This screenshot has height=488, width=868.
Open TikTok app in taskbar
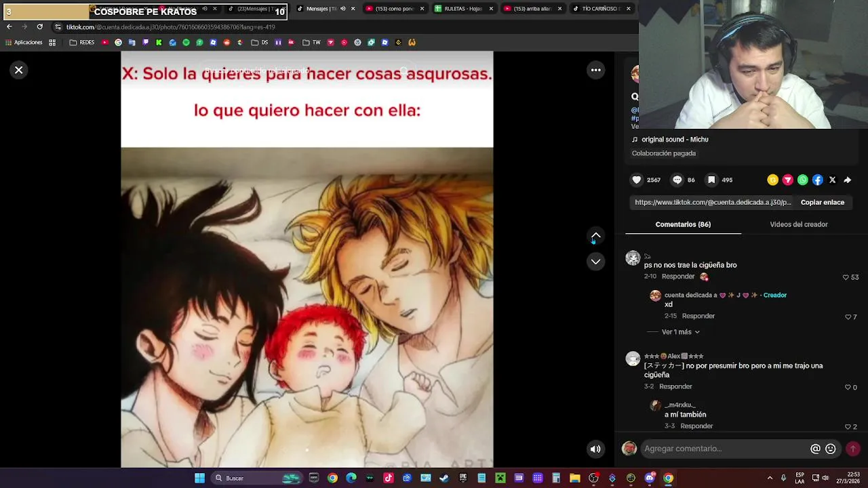(388, 478)
